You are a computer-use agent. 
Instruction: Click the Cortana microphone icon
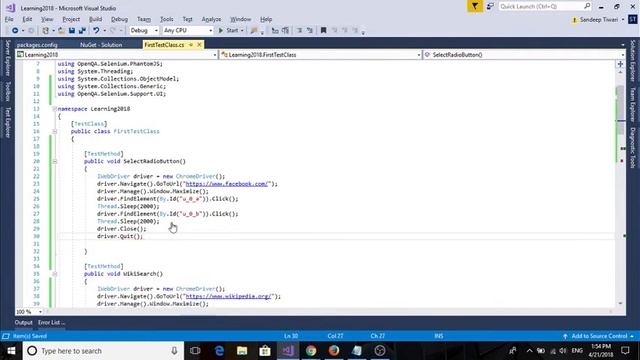click(174, 351)
